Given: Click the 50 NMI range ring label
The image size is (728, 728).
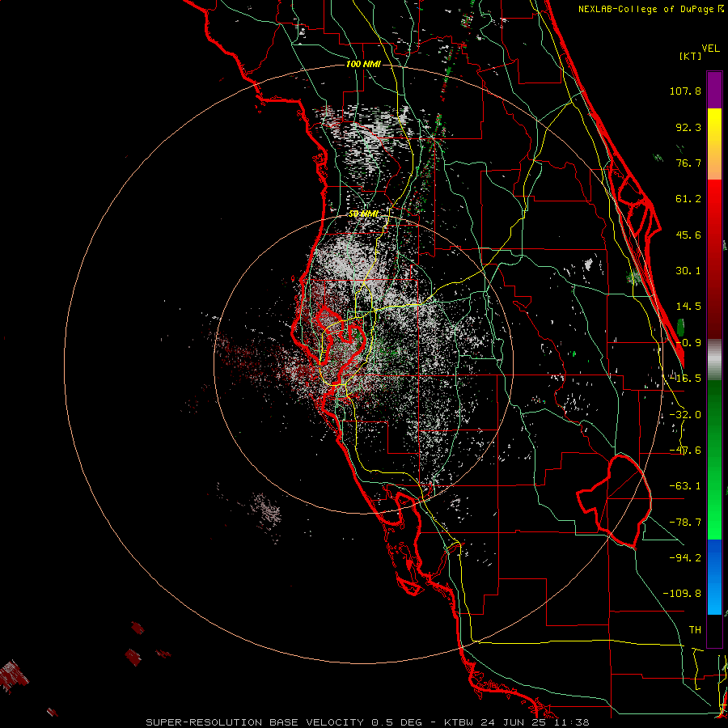Looking at the screenshot, I should (363, 214).
